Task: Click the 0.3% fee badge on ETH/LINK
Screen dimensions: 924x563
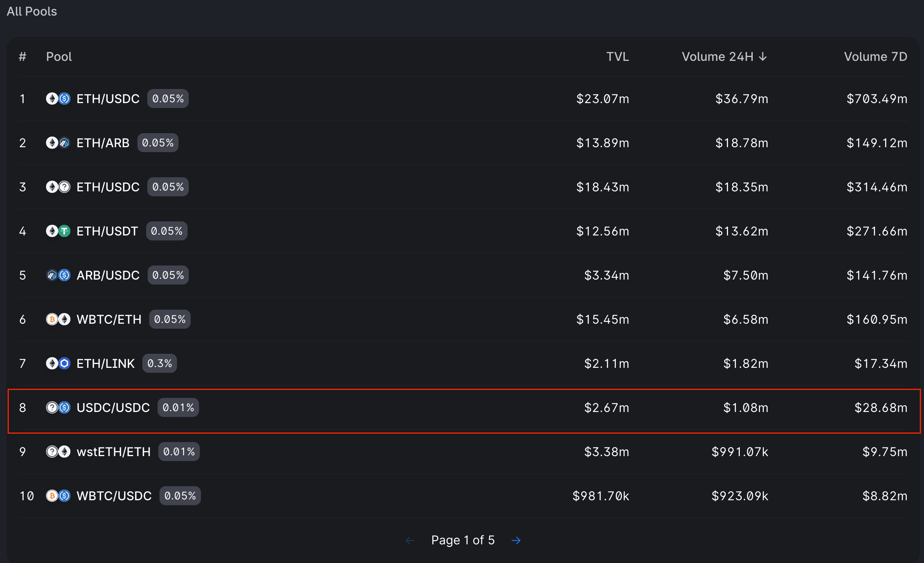Action: [x=159, y=364]
